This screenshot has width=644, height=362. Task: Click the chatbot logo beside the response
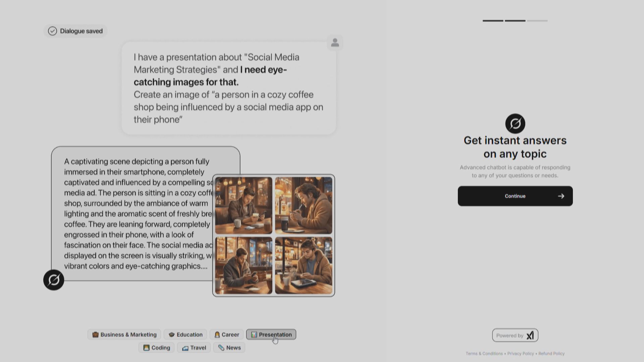tap(54, 280)
